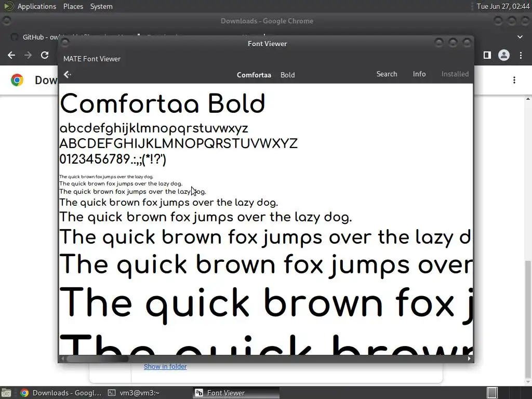The height and width of the screenshot is (399, 532).
Task: Click the Bold style label
Action: pos(287,75)
